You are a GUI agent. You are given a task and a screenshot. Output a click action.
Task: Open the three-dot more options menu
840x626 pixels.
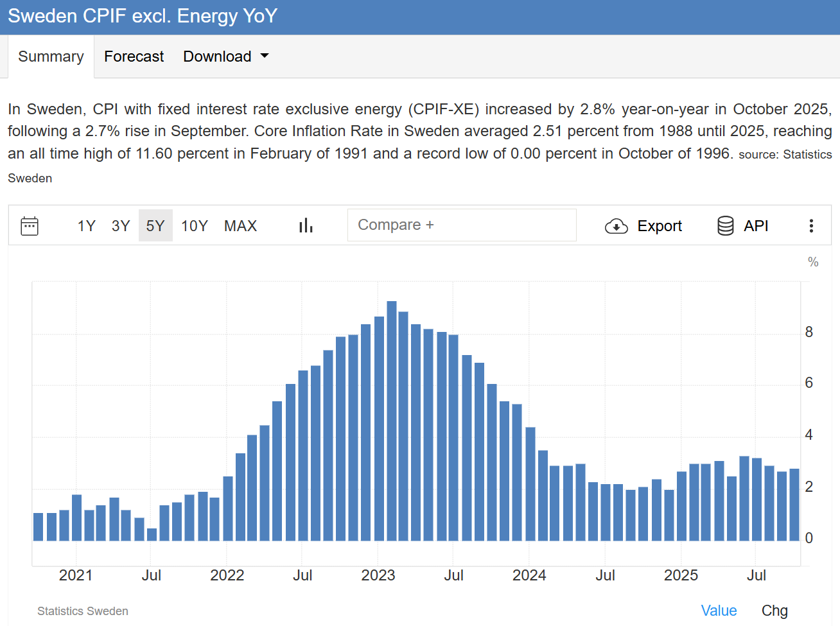pos(811,226)
